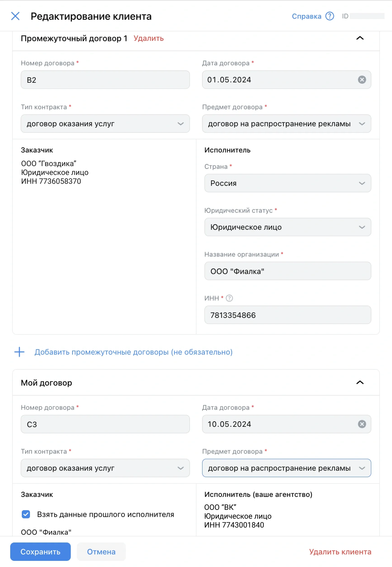
Task: Open the Страна dropdown showing Россия
Action: click(287, 183)
